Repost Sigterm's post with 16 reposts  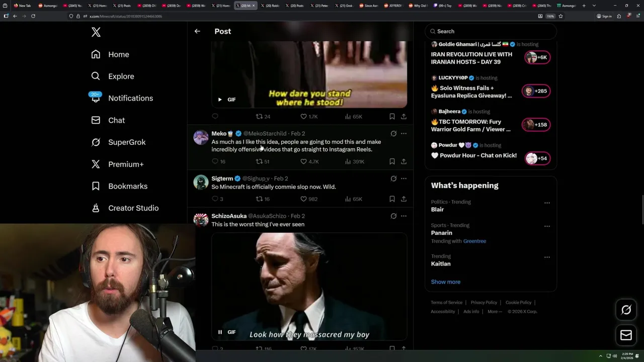263,199
